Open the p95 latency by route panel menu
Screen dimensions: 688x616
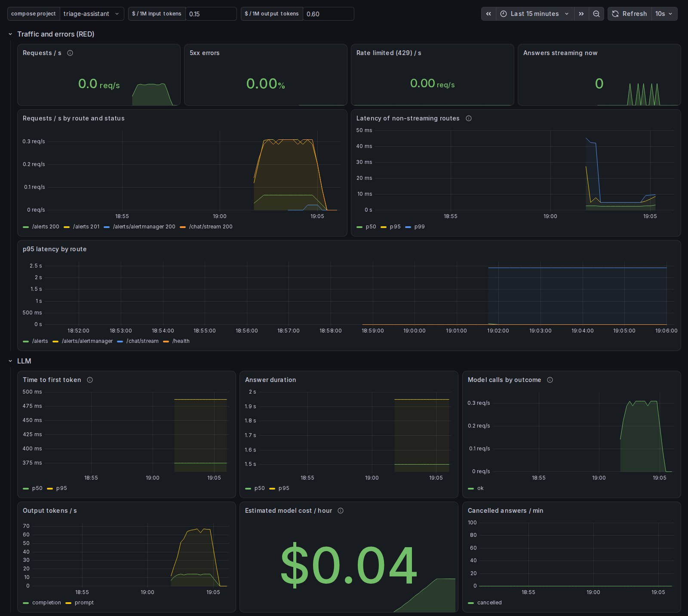55,249
